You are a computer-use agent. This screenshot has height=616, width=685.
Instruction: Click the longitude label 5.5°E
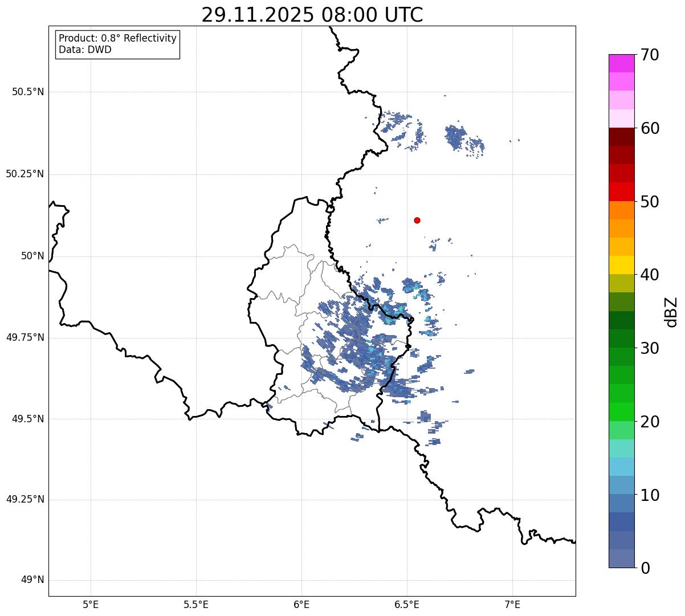tap(196, 604)
